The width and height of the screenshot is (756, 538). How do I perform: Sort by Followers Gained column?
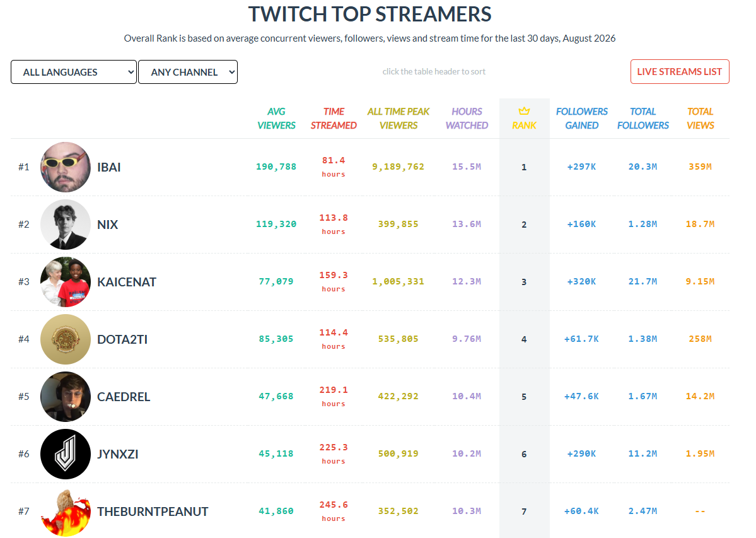581,118
